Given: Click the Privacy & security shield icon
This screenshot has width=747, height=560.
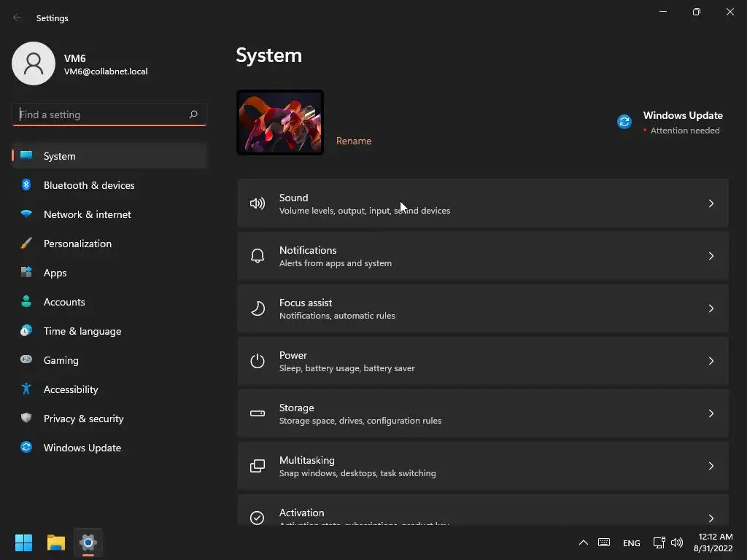Looking at the screenshot, I should click(26, 419).
